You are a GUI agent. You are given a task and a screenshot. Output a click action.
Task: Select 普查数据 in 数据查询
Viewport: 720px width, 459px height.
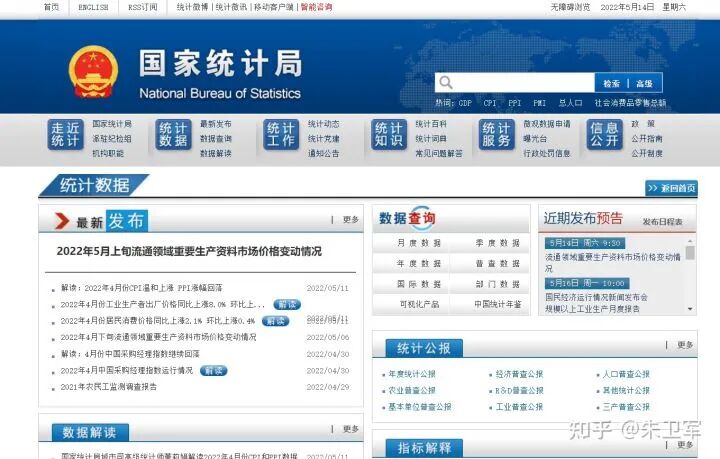(498, 263)
